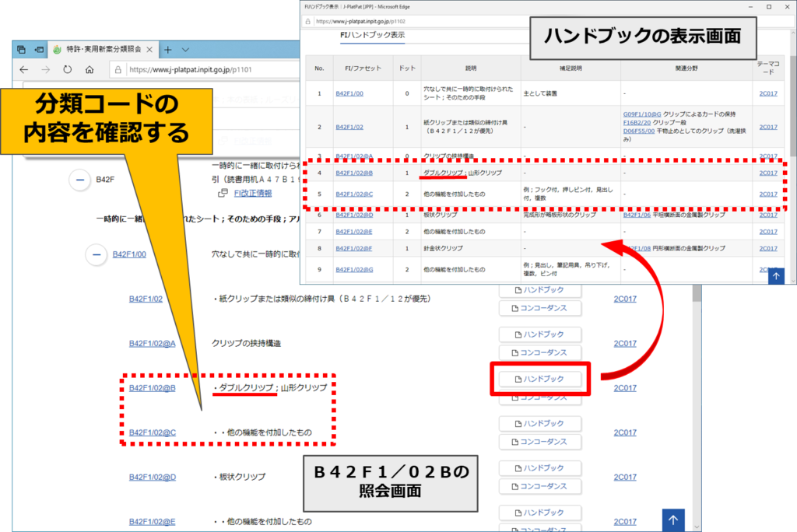Viewport: 797px width, 532px height.
Task: Go to the browser home page
Action: point(90,69)
